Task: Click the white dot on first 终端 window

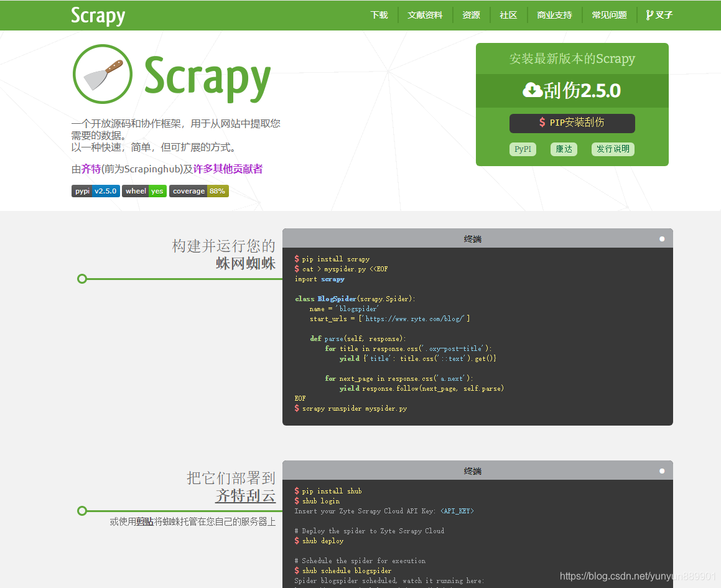Action: (662, 239)
